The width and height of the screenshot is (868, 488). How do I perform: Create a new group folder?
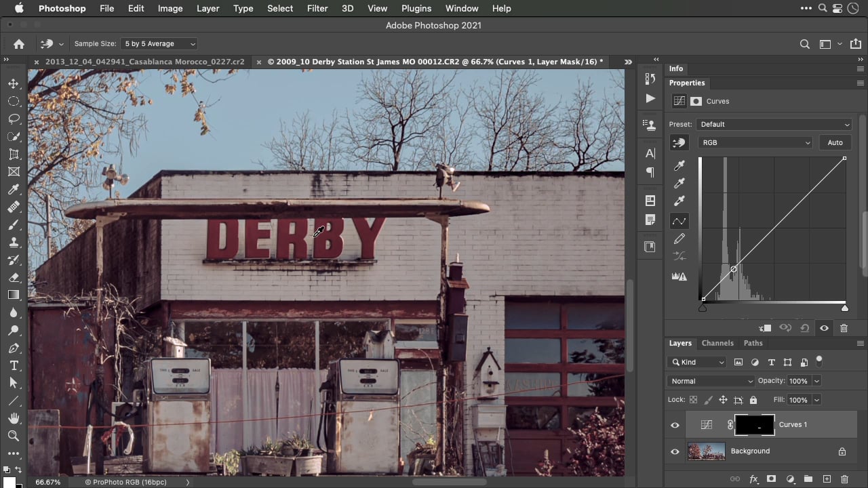point(808,479)
